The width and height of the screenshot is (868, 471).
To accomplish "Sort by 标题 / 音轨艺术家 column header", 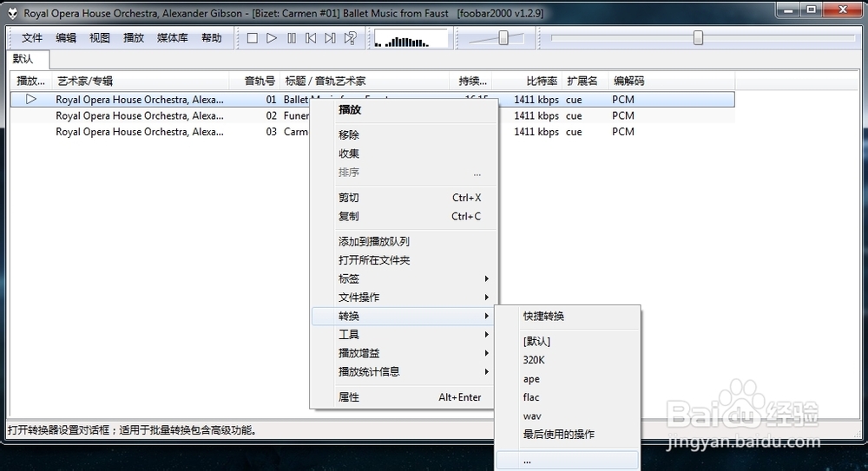I will click(365, 81).
